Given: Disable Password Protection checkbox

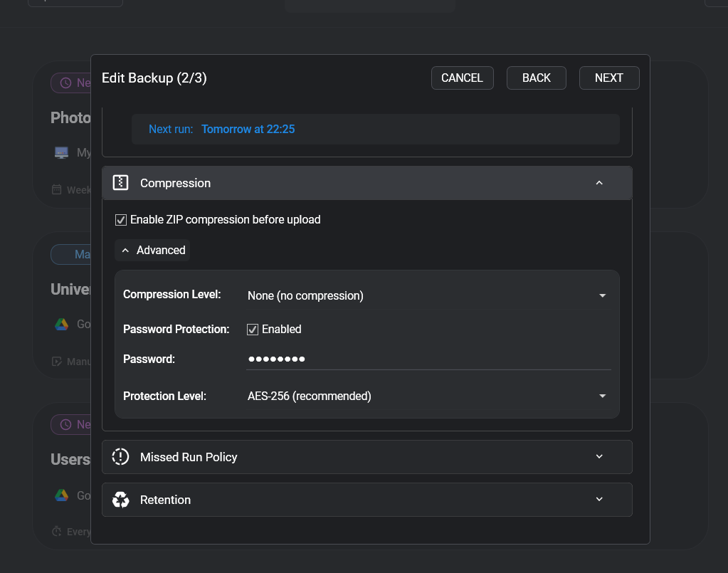Looking at the screenshot, I should click(x=253, y=330).
